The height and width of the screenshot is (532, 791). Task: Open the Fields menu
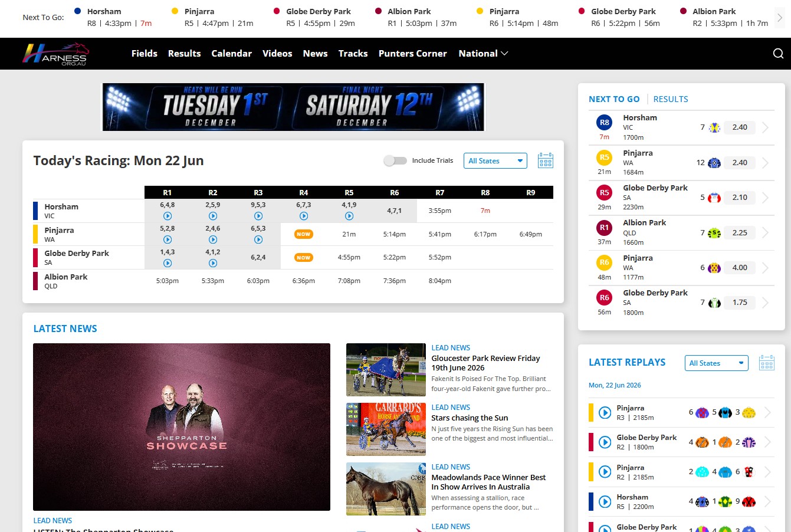point(145,54)
